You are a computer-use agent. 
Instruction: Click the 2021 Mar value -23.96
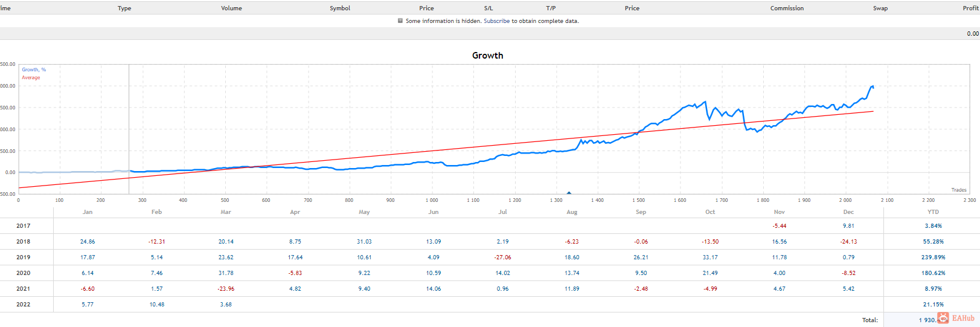click(226, 289)
